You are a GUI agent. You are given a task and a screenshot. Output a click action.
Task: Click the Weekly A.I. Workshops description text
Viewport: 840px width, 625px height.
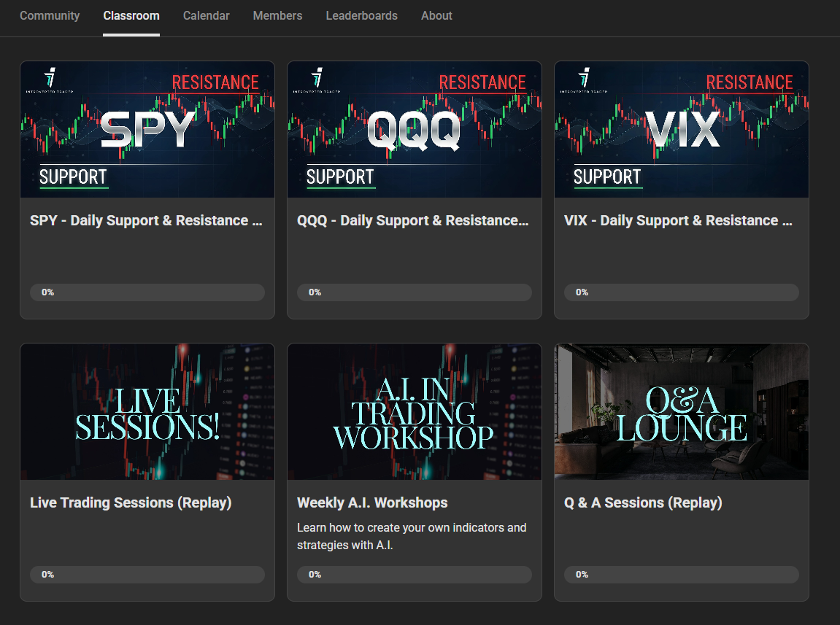(x=411, y=536)
